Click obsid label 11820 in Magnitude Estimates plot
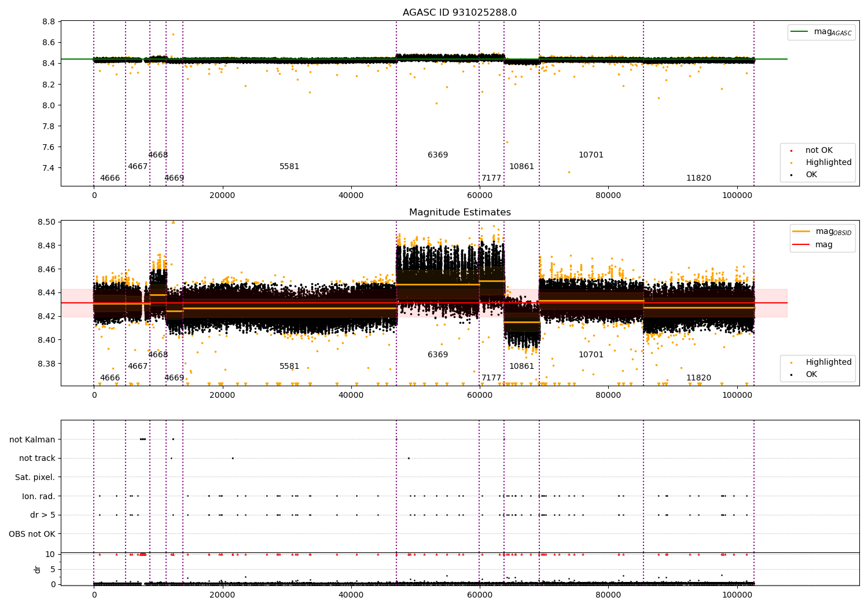Screen dimensions: 868x608 point(699,378)
